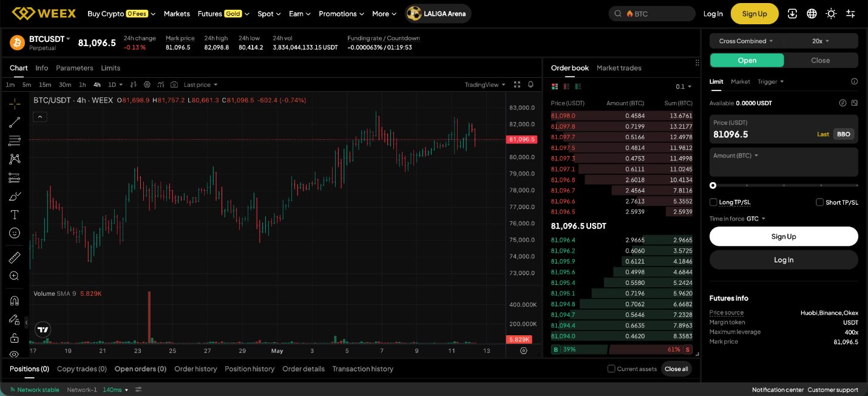Viewport: 868px width, 396px height.
Task: Take a chart snapshot with camera icon
Action: click(x=174, y=84)
